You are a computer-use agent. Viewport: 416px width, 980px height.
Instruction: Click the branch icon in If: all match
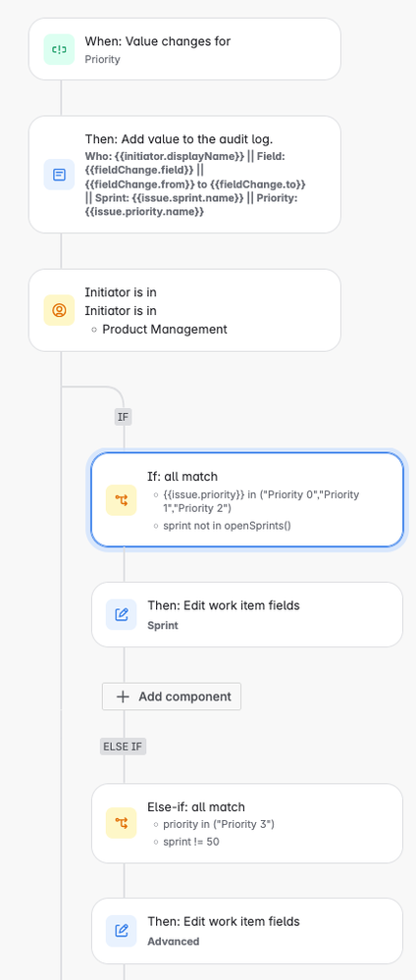tap(122, 500)
